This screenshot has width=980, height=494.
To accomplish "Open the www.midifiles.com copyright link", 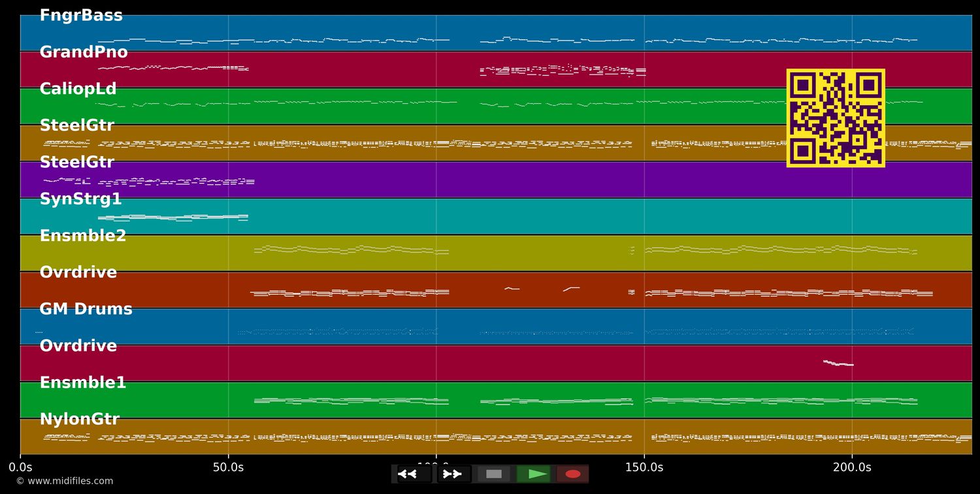I will [x=64, y=481].
